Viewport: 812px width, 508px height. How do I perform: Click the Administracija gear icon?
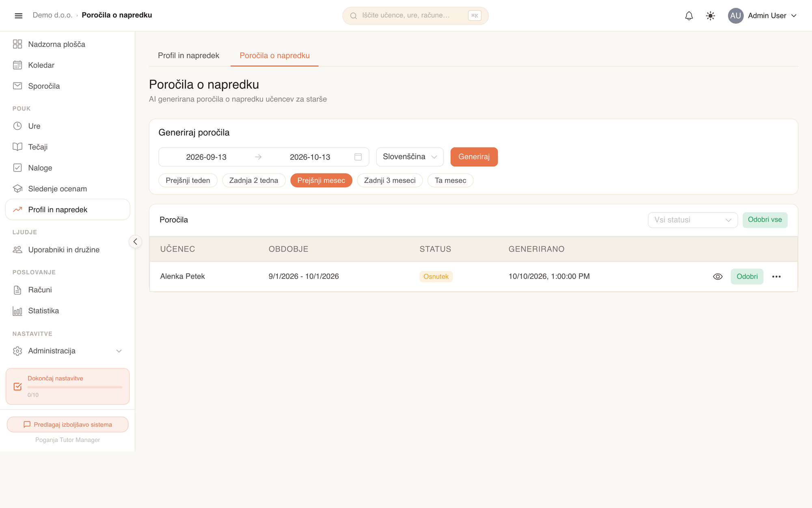[x=17, y=351]
